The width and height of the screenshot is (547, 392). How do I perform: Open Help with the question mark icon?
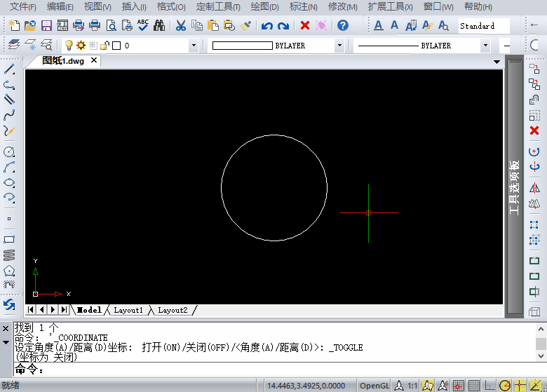tap(343, 25)
